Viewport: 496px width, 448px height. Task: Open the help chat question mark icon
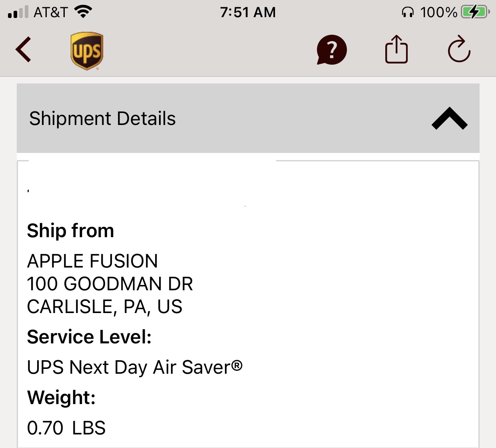click(331, 50)
